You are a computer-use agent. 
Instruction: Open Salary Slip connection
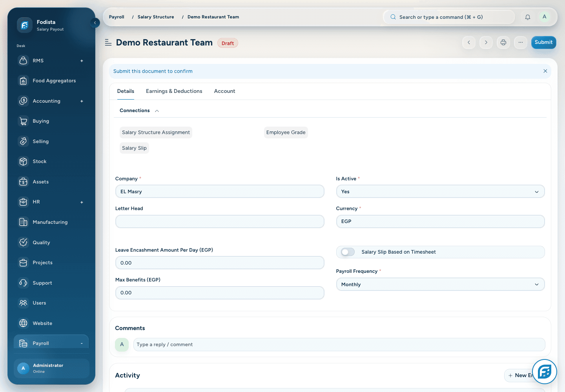click(134, 148)
